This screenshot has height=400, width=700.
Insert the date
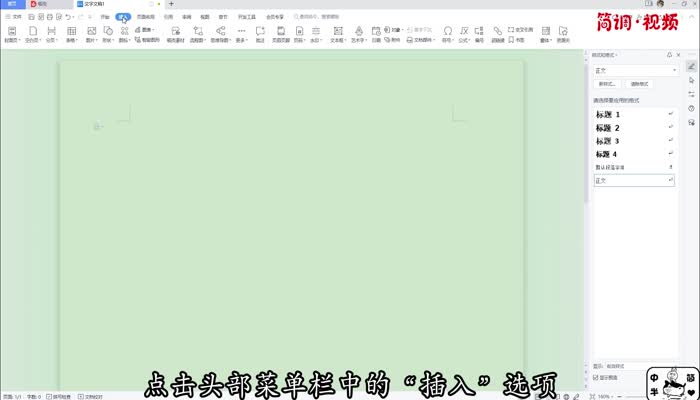(x=376, y=34)
